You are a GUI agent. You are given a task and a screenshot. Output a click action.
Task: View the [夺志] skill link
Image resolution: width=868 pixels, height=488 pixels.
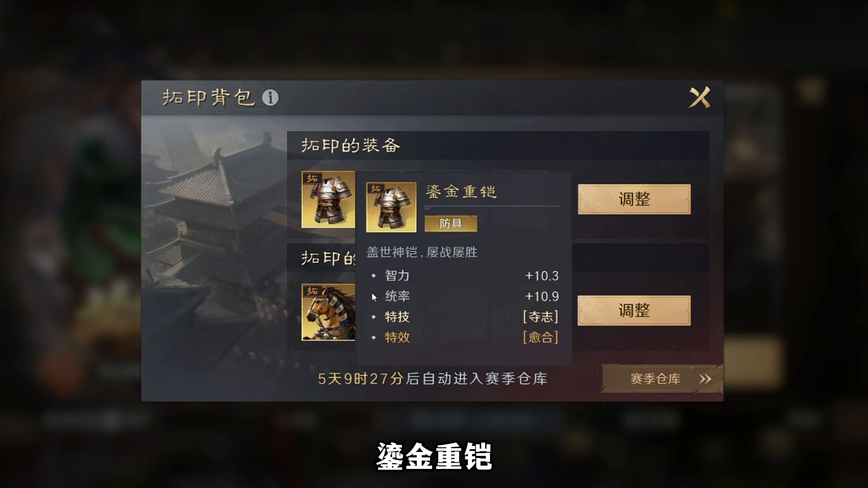[x=541, y=317]
